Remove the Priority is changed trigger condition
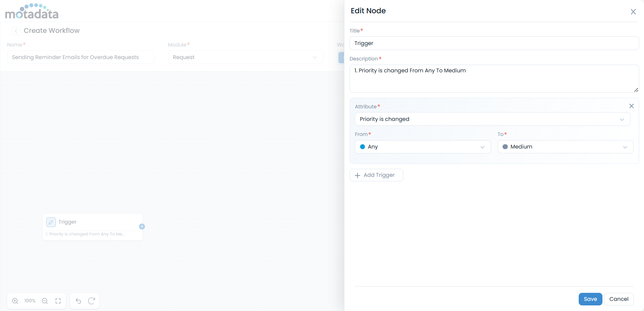Screen dimensions: 644x311 [631, 106]
